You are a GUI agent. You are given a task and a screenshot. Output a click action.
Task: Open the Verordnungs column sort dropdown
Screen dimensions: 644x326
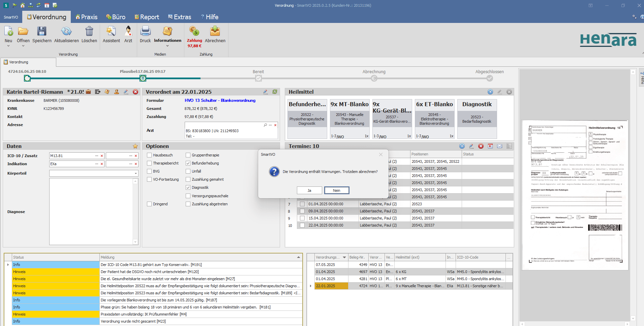344,257
